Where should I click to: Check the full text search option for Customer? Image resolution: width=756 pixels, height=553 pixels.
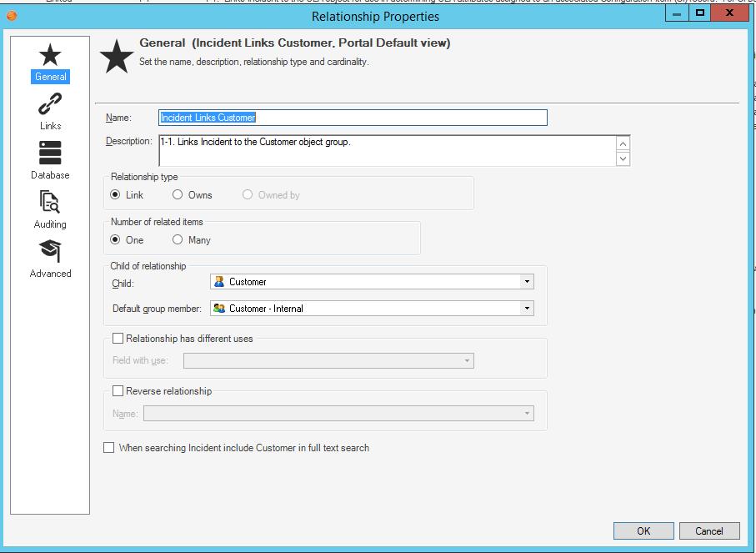108,448
